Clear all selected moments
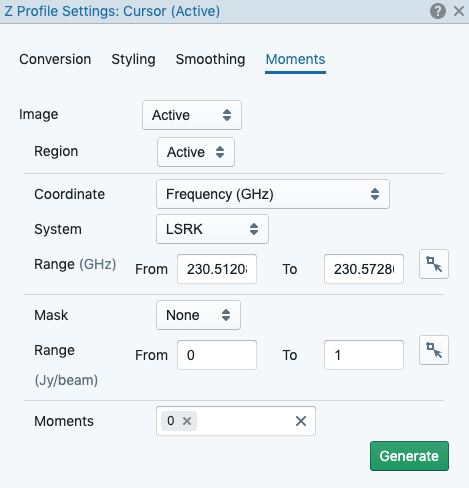Image resolution: width=469 pixels, height=488 pixels. [x=301, y=421]
